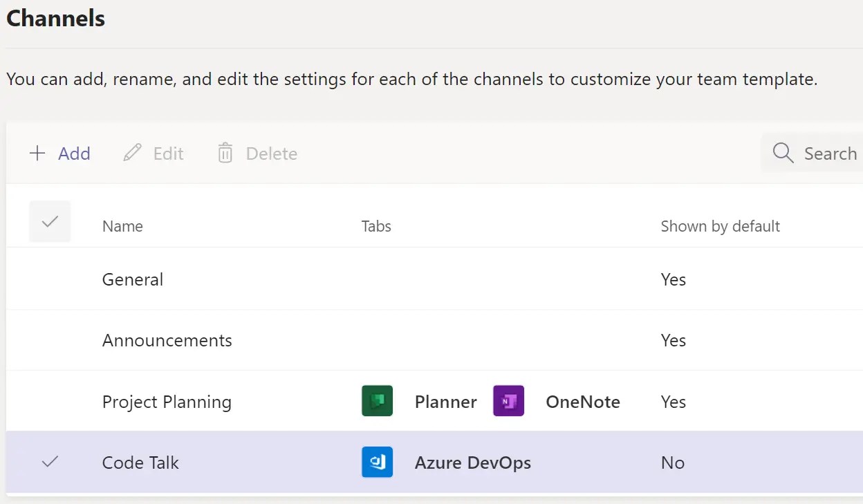Click the Tabs column header

(376, 226)
